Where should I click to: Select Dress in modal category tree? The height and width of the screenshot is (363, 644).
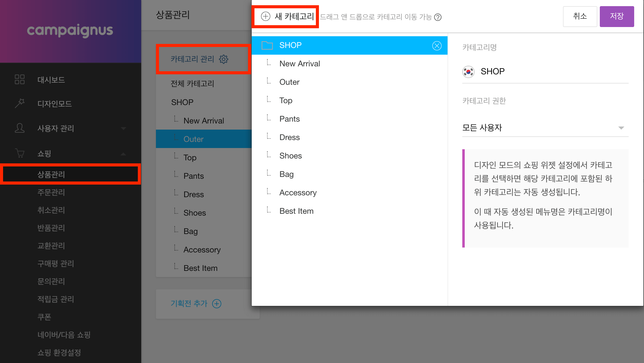[349, 137]
